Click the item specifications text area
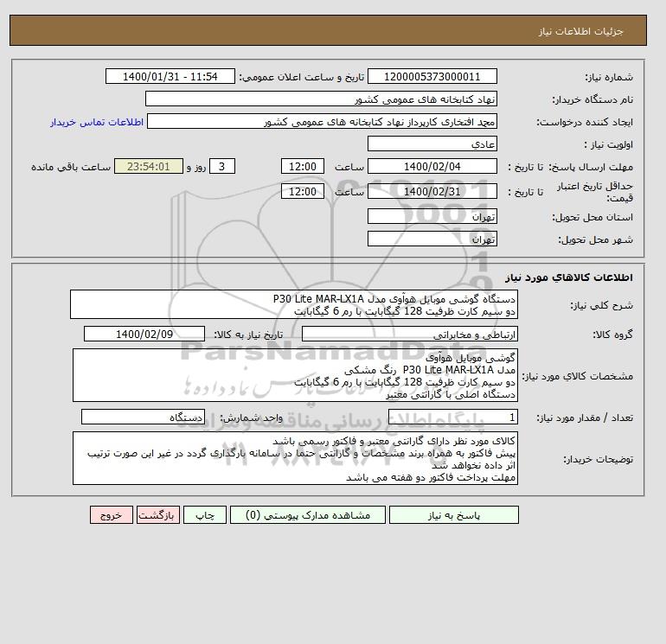This screenshot has height=644, width=666. tap(295, 375)
